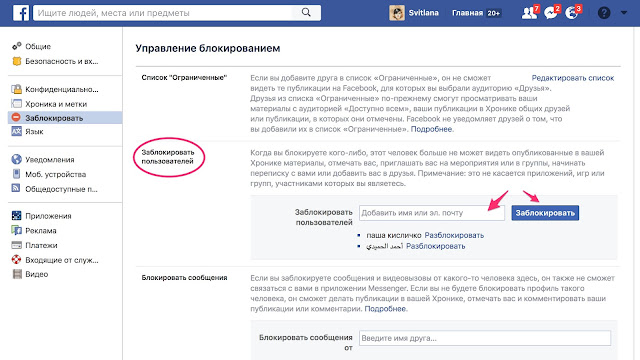The width and height of the screenshot is (640, 360).
Task: Open Приложения apps settings
Action: pyautogui.click(x=48, y=216)
